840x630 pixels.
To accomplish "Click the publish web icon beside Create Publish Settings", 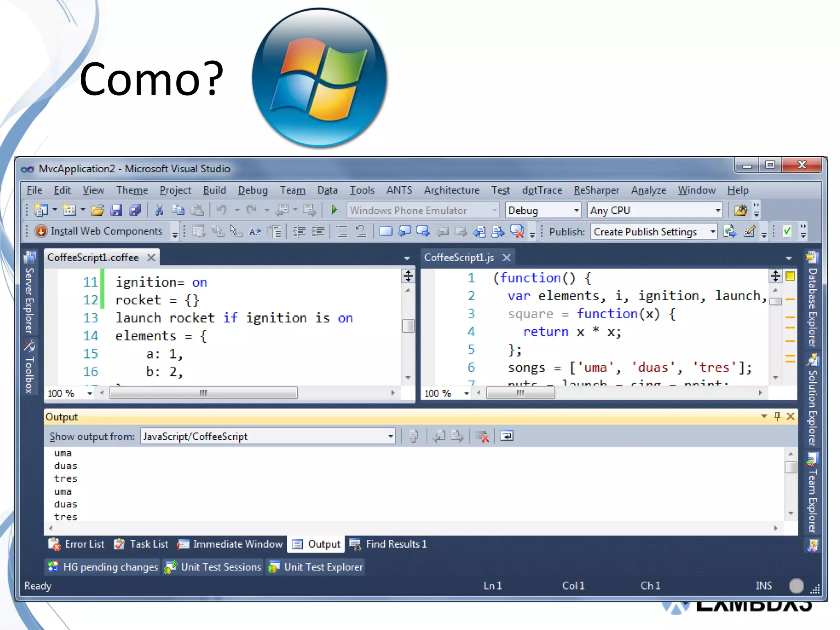I will click(x=730, y=232).
